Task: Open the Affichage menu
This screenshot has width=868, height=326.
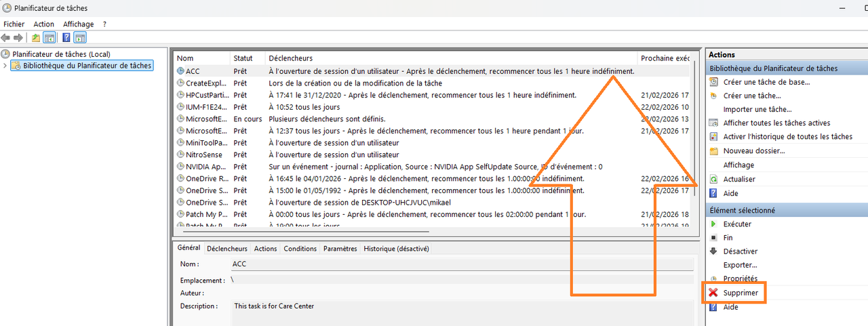Action: click(79, 24)
